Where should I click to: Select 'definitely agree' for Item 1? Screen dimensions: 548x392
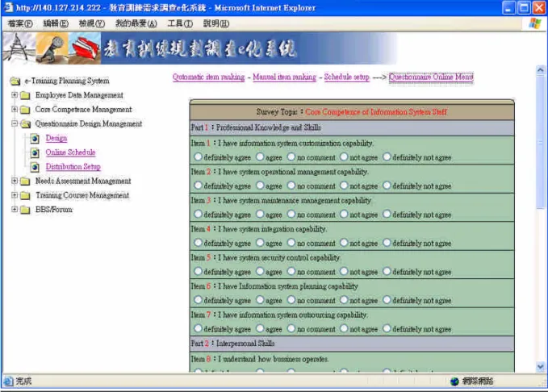[198, 156]
